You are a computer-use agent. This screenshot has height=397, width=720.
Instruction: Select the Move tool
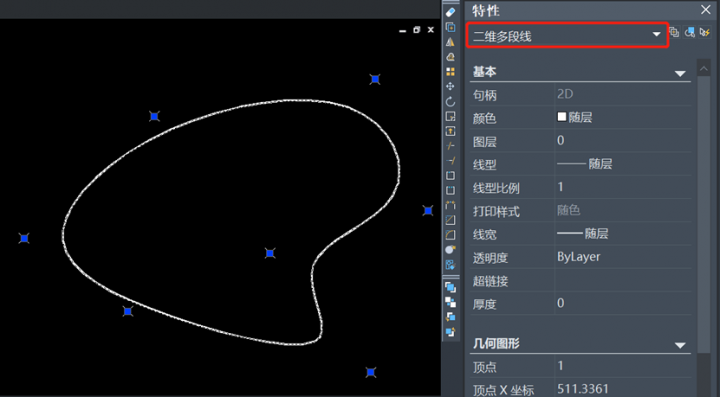(x=450, y=86)
